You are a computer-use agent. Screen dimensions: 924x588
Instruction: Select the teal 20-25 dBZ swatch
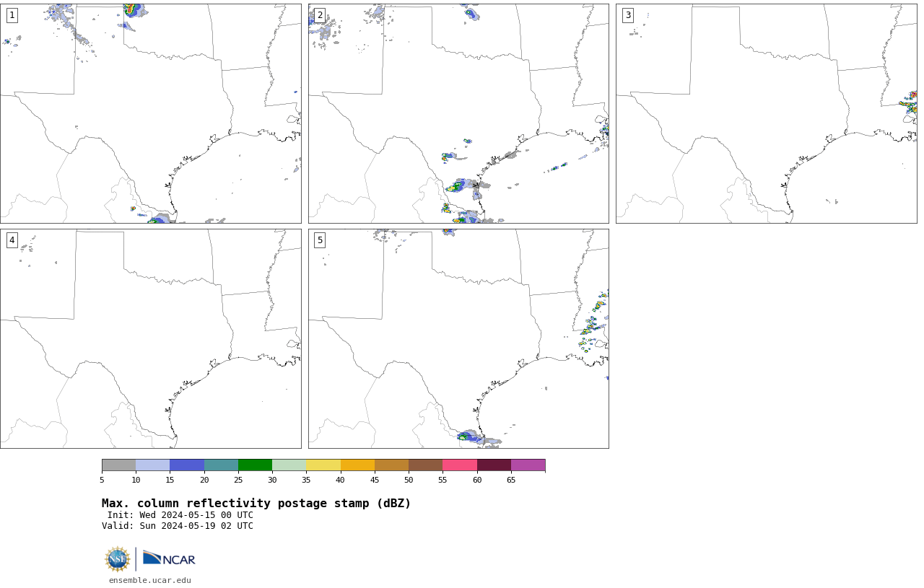[221, 465]
